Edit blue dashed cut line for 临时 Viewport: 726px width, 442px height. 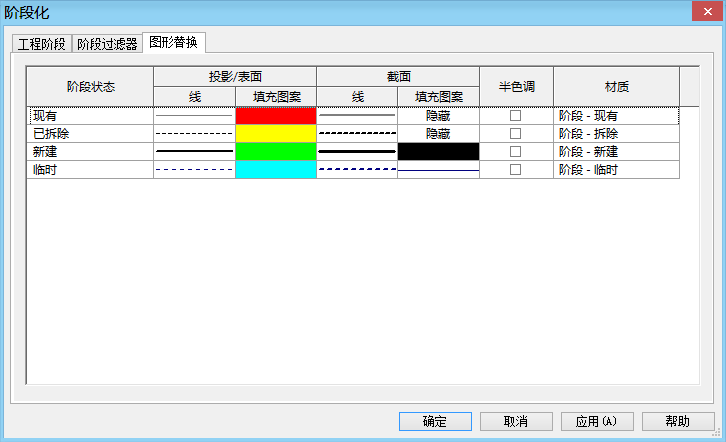[x=357, y=169]
